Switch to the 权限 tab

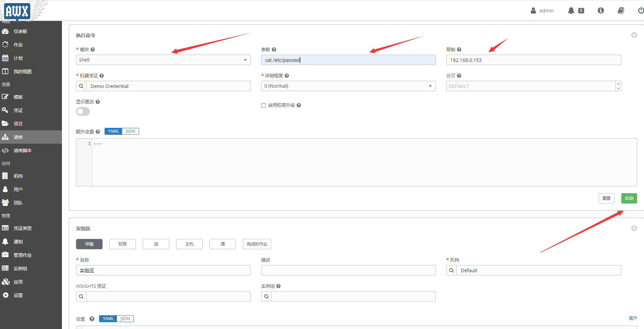pos(122,244)
